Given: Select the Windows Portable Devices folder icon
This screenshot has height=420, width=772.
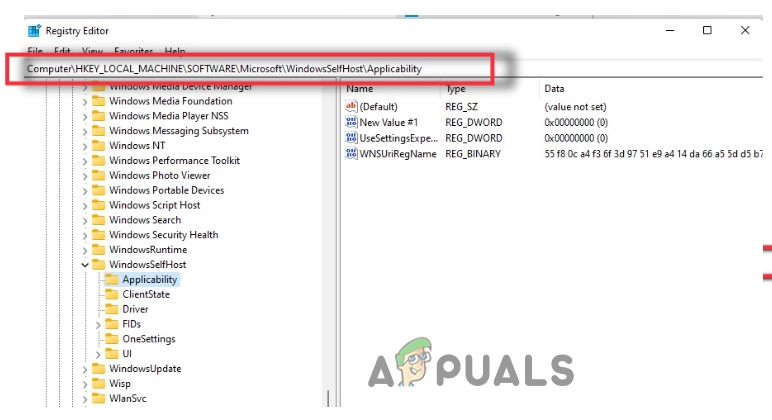Looking at the screenshot, I should (99, 190).
